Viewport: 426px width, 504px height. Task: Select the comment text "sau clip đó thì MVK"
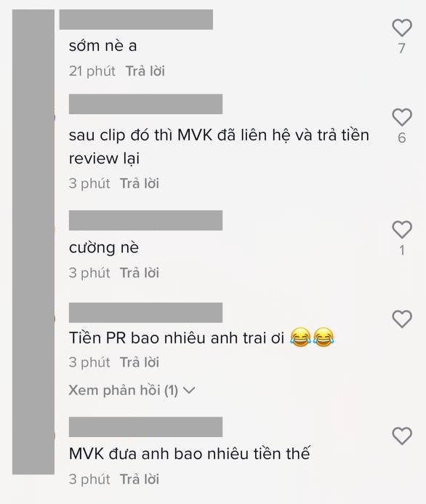pos(141,135)
